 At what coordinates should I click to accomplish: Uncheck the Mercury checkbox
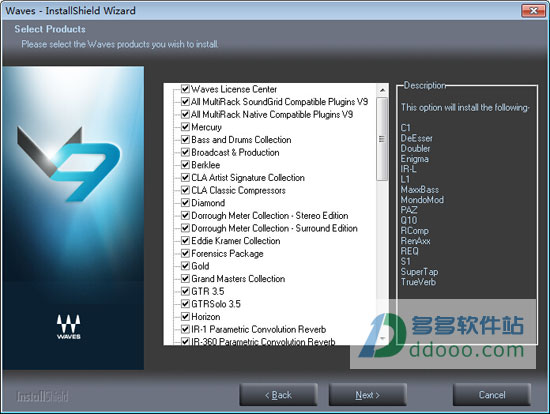[x=185, y=127]
